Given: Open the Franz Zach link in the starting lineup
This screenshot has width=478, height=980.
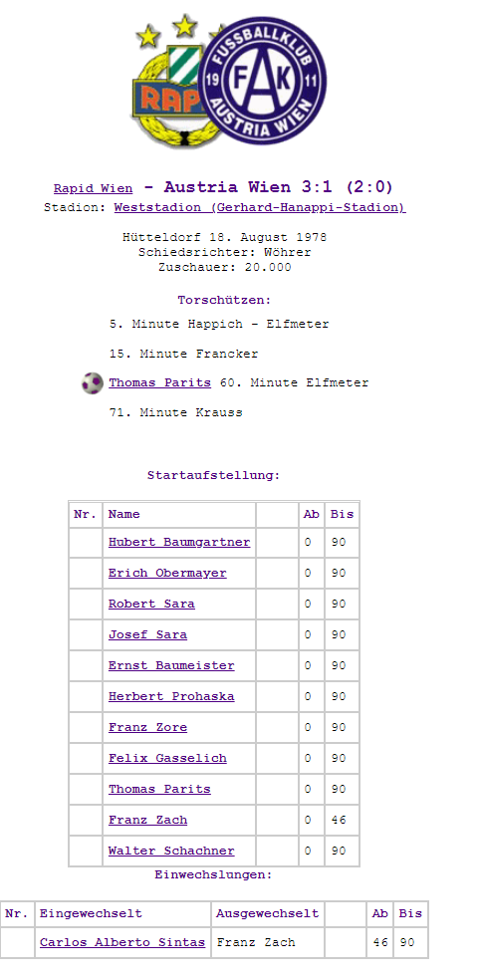Looking at the screenshot, I should tap(147, 820).
